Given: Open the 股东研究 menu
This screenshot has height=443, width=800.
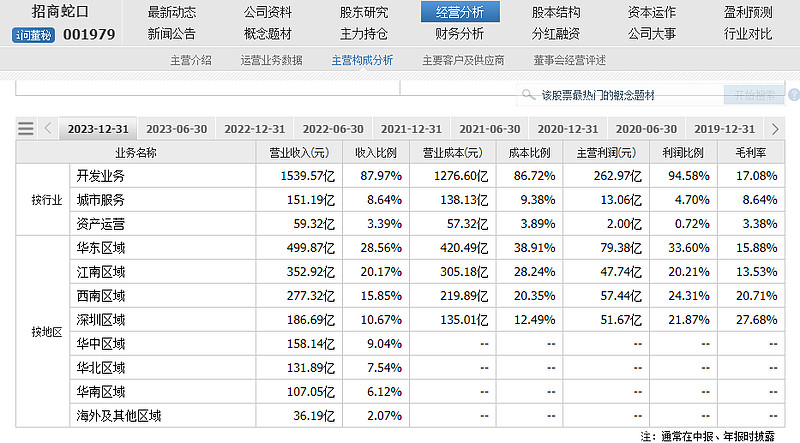Looking at the screenshot, I should tap(364, 12).
